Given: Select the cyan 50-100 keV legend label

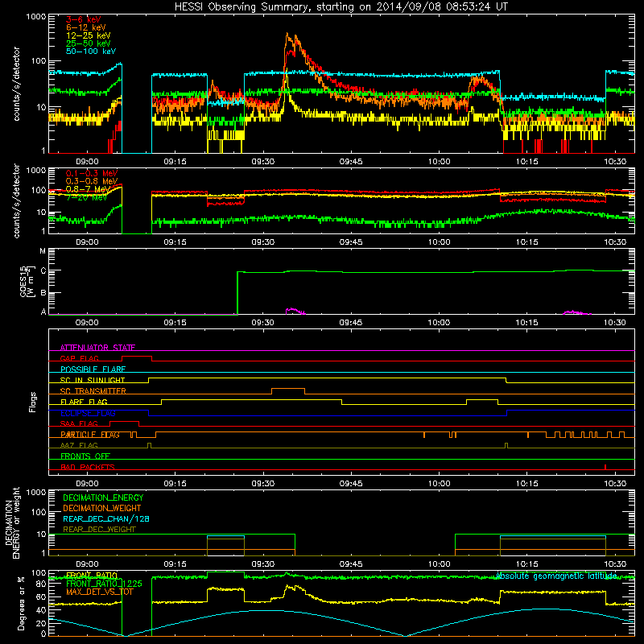Looking at the screenshot, I should pos(91,52).
